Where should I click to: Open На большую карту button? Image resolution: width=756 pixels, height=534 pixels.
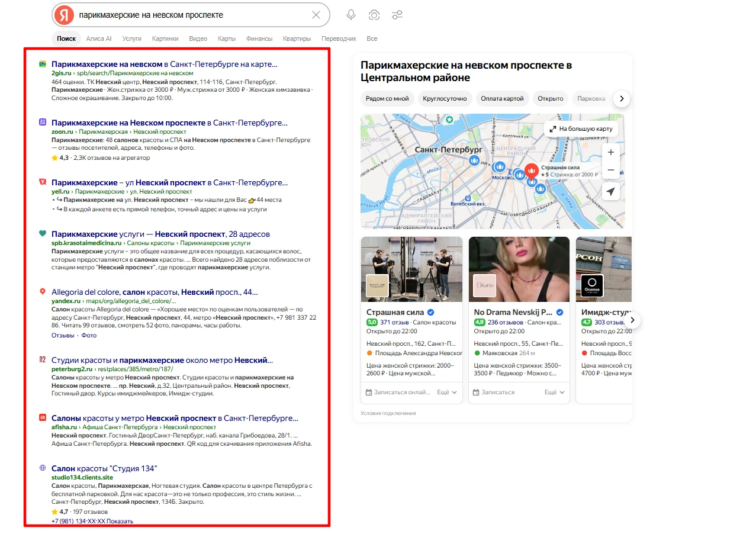tap(581, 128)
